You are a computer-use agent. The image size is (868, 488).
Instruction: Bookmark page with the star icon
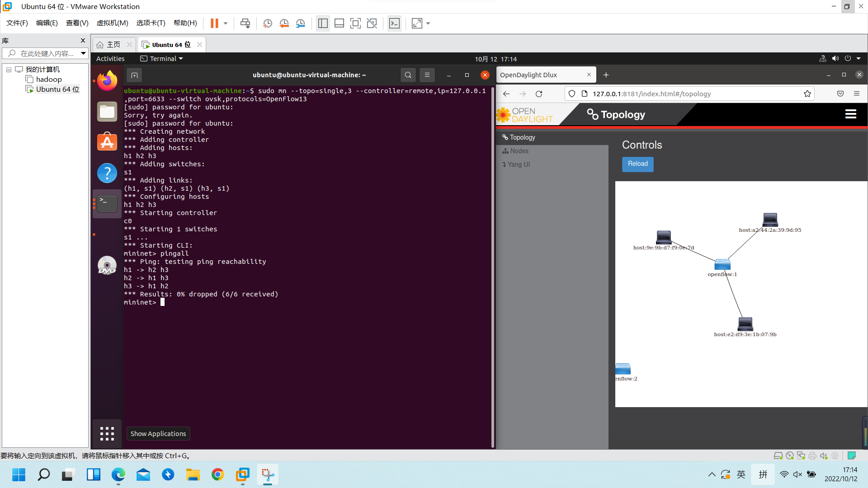pos(807,94)
